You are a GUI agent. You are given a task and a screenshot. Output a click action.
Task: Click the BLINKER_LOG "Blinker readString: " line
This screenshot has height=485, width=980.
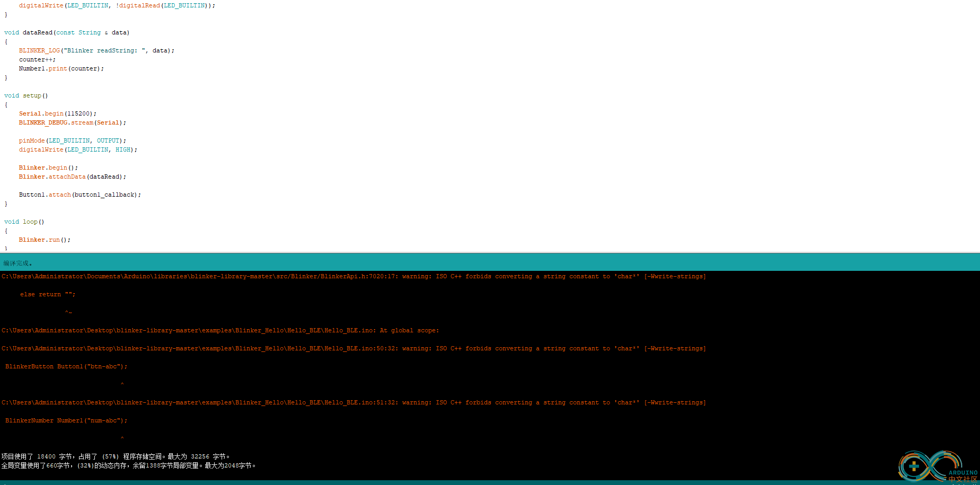click(96, 50)
